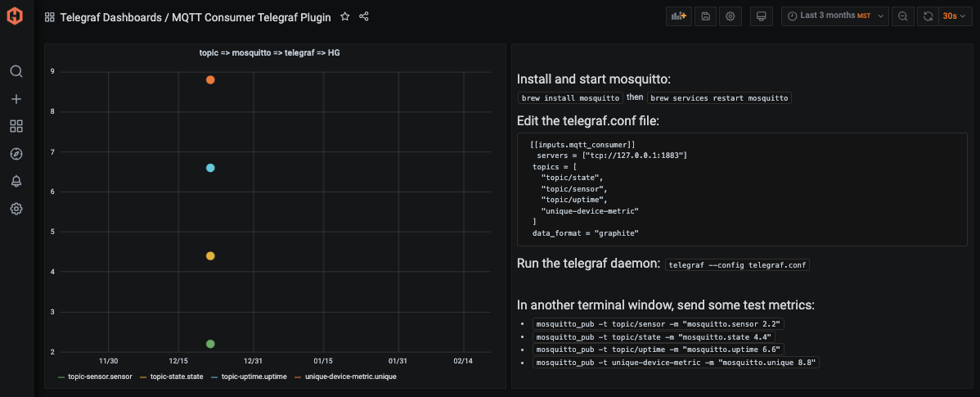Click the servers tcp://127.0.0.1:1883 line
This screenshot has height=397, width=980.
point(612,155)
